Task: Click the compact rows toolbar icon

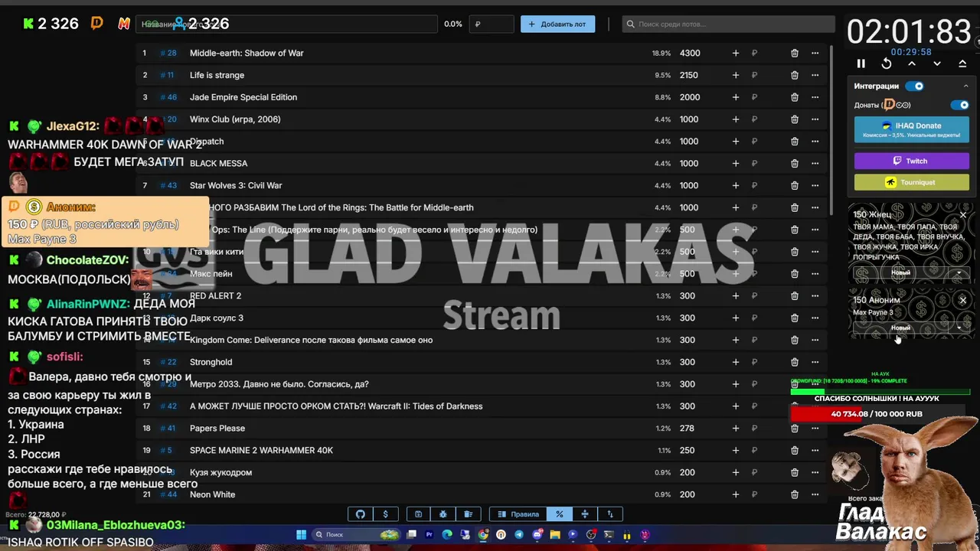Action: coord(585,514)
